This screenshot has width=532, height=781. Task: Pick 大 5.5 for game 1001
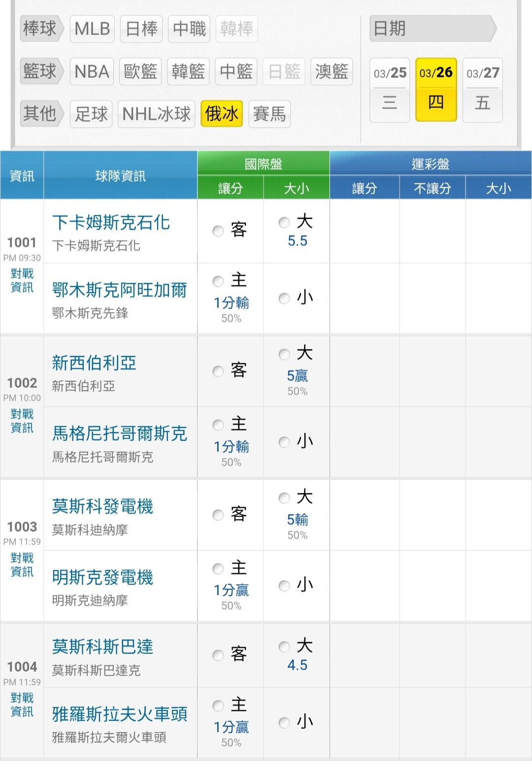pos(284,223)
